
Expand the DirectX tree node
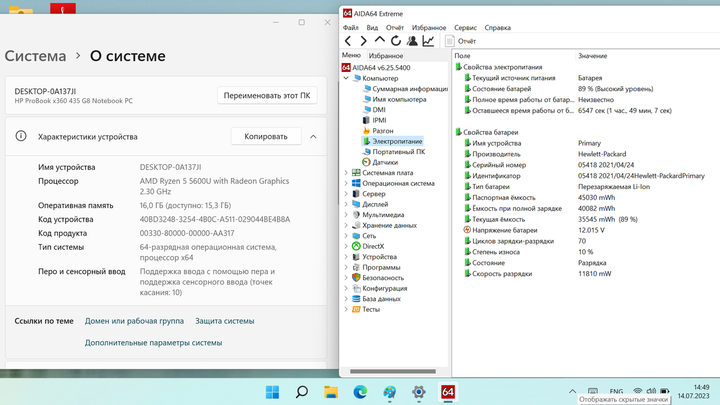346,247
